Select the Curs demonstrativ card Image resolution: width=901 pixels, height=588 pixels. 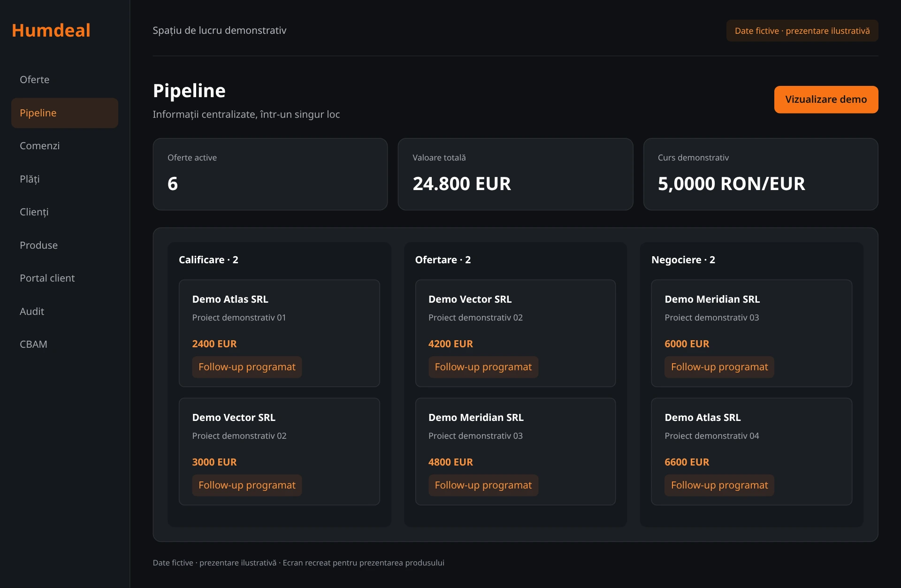coord(761,174)
